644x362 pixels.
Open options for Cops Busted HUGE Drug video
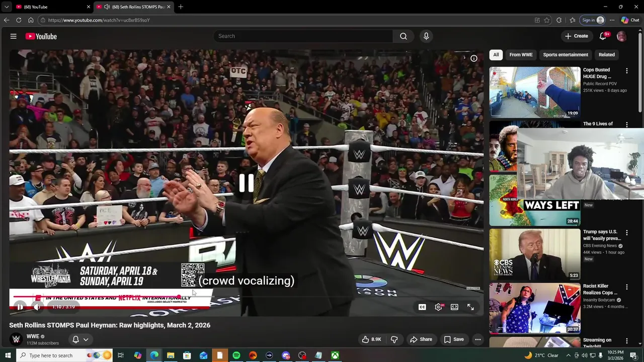tap(626, 71)
